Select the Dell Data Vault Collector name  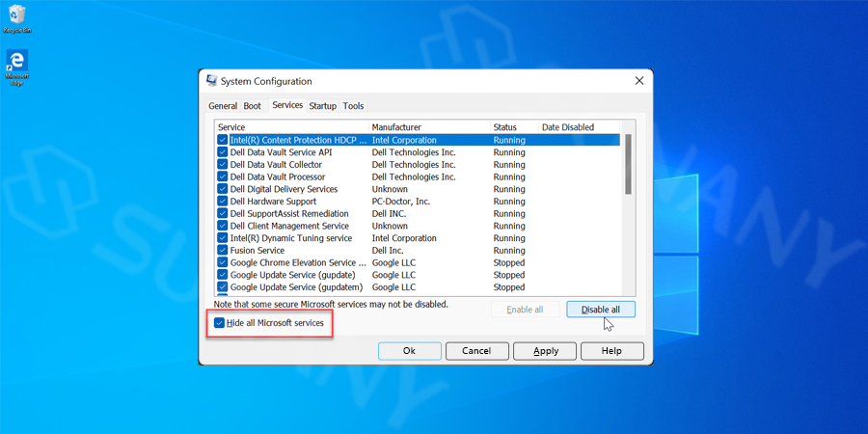276,164
